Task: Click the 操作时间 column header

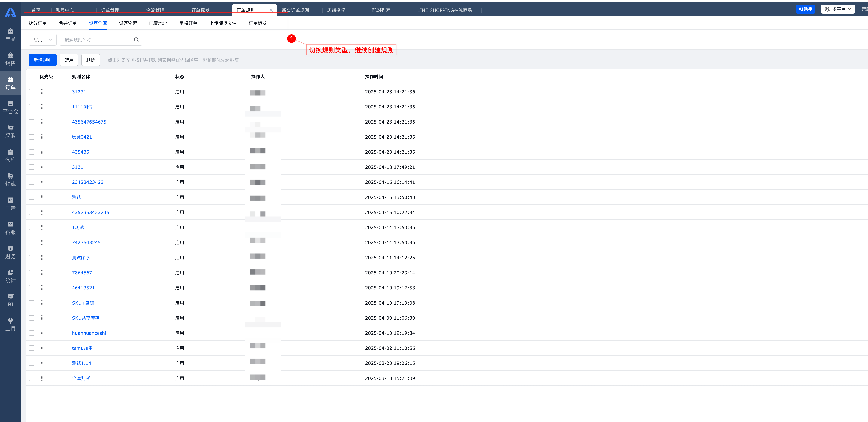Action: pos(374,77)
